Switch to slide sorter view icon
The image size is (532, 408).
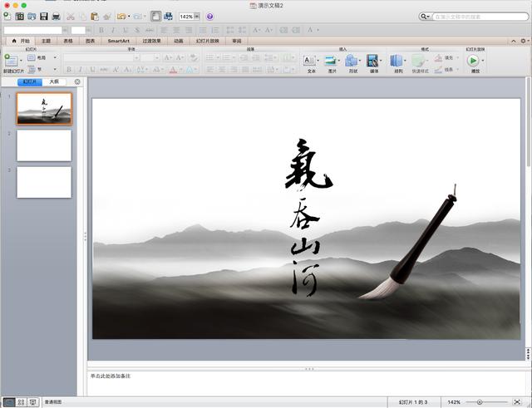pyautogui.click(x=21, y=402)
